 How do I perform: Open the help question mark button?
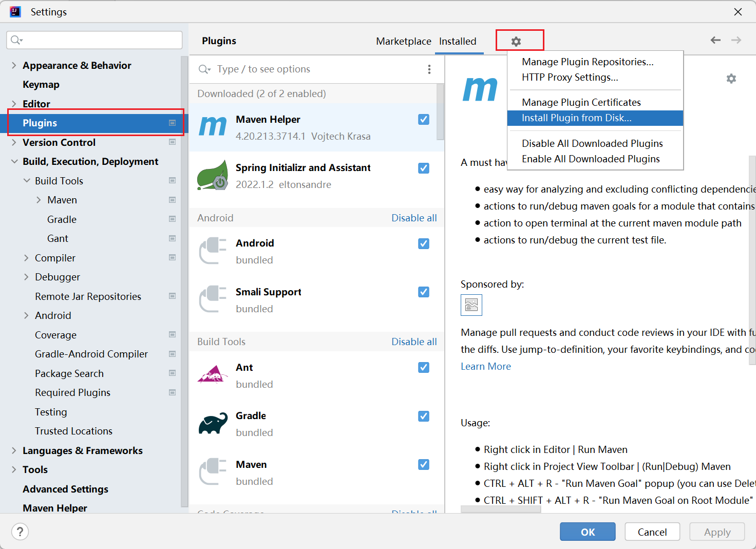tap(20, 532)
